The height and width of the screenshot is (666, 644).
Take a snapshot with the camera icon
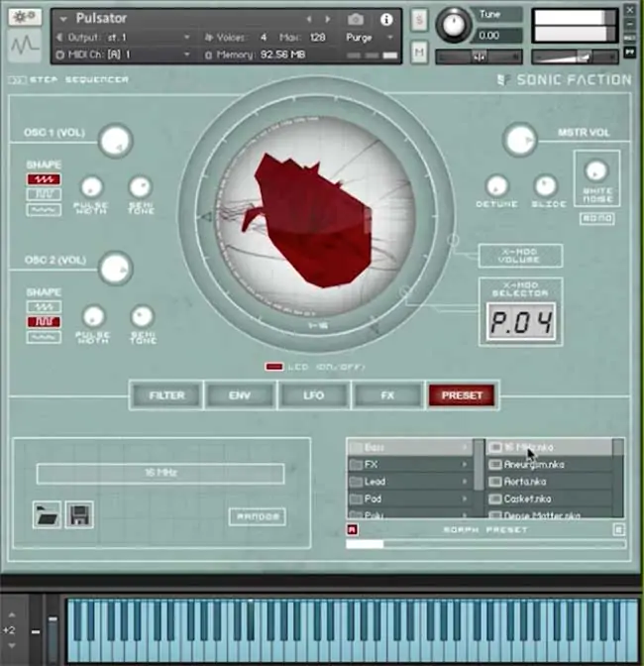356,19
